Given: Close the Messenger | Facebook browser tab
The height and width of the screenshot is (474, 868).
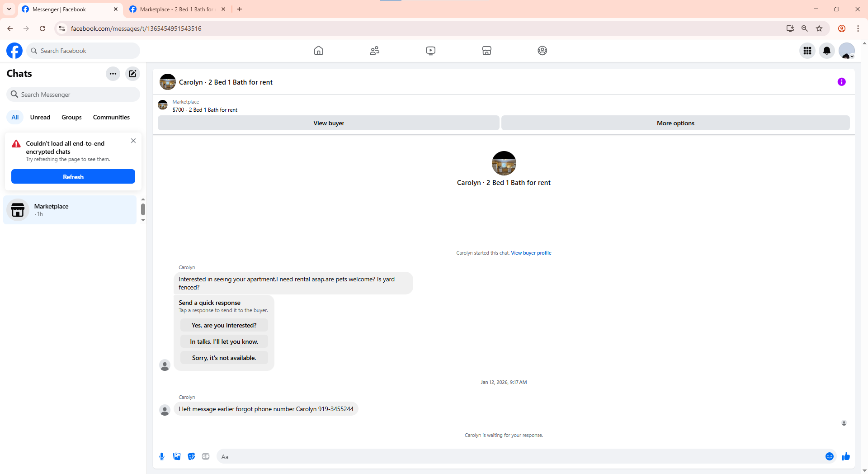Looking at the screenshot, I should (x=116, y=9).
